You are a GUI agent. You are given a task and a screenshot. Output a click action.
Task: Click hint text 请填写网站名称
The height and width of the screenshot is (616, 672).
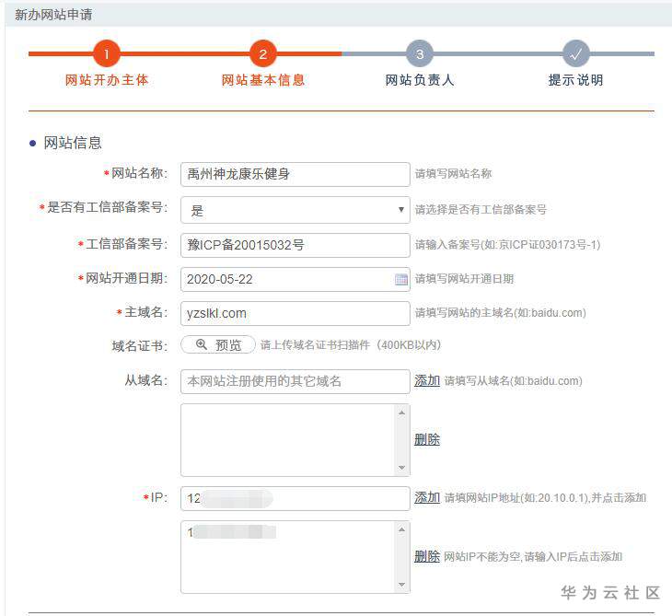(453, 174)
